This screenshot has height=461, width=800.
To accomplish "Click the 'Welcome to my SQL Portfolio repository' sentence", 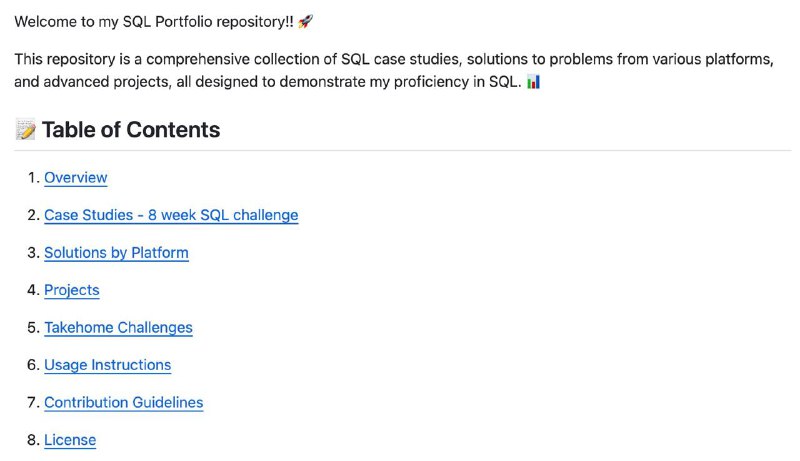I will point(154,22).
